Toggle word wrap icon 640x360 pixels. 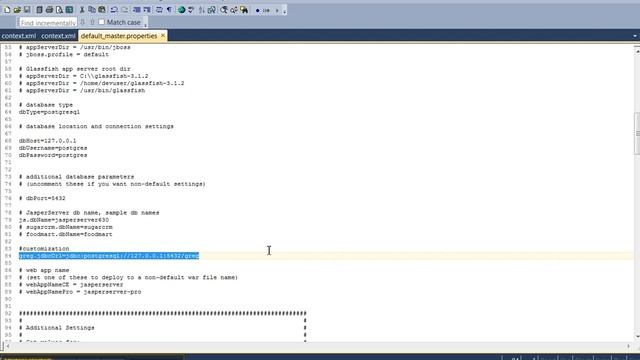click(x=159, y=9)
